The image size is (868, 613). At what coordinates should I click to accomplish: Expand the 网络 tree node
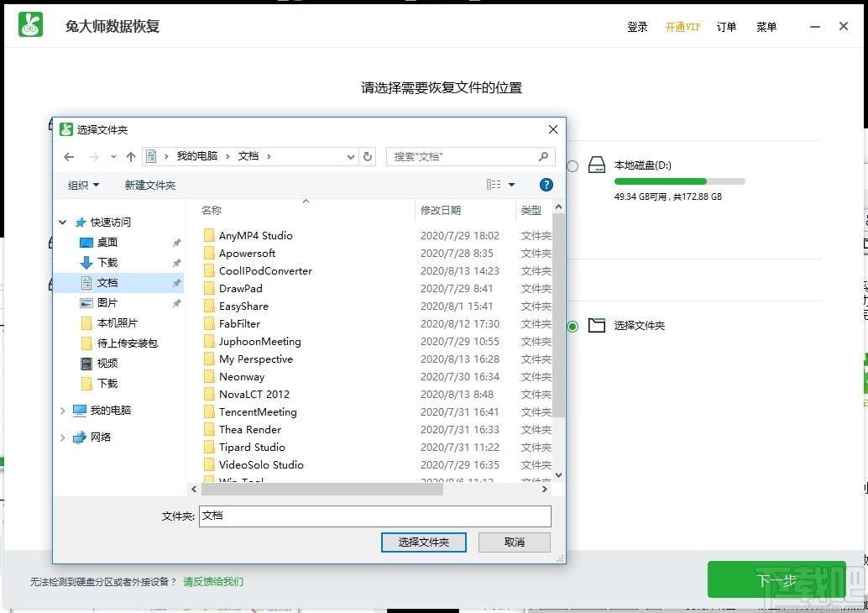pos(63,437)
